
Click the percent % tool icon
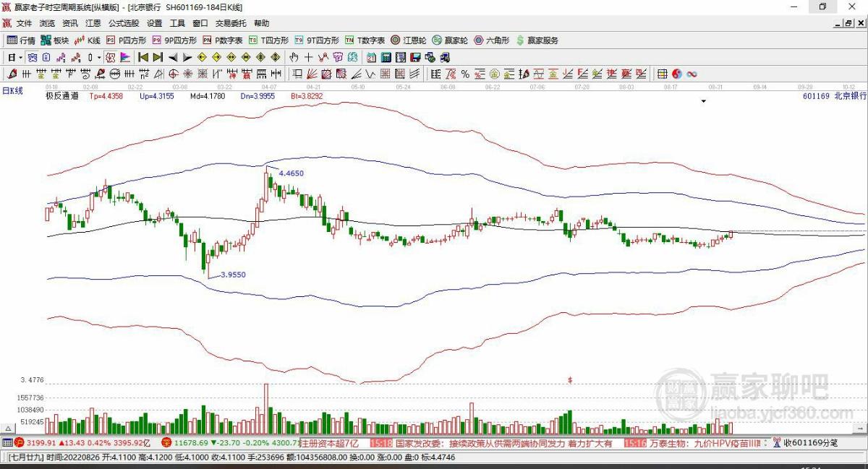pos(465,74)
